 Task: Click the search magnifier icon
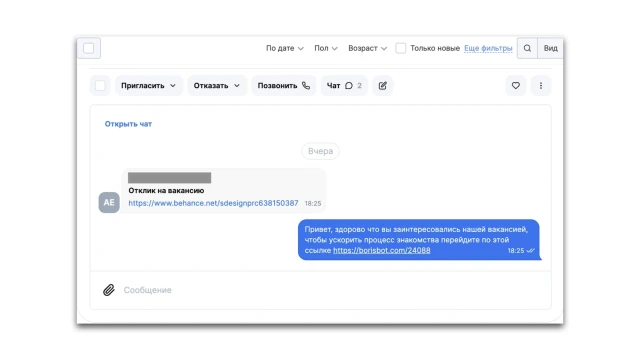(x=527, y=48)
